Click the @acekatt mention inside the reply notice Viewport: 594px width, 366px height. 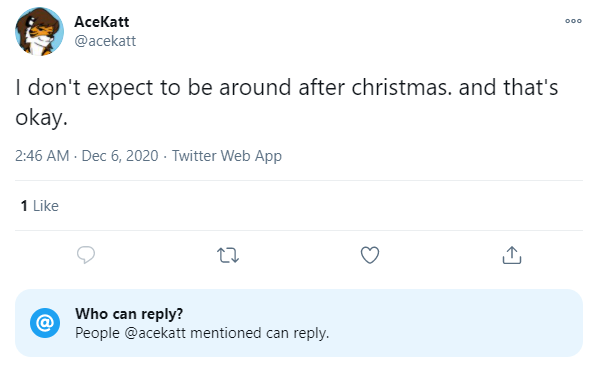[x=155, y=333]
